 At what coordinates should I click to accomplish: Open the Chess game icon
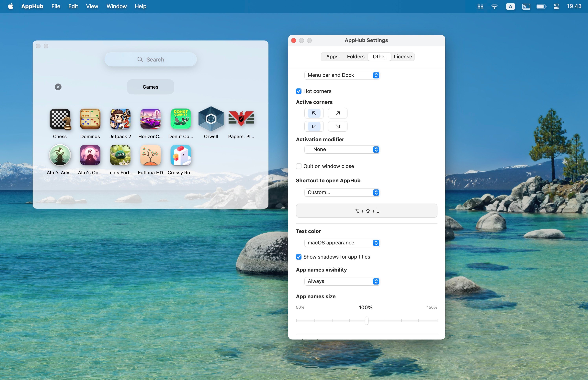(x=60, y=119)
